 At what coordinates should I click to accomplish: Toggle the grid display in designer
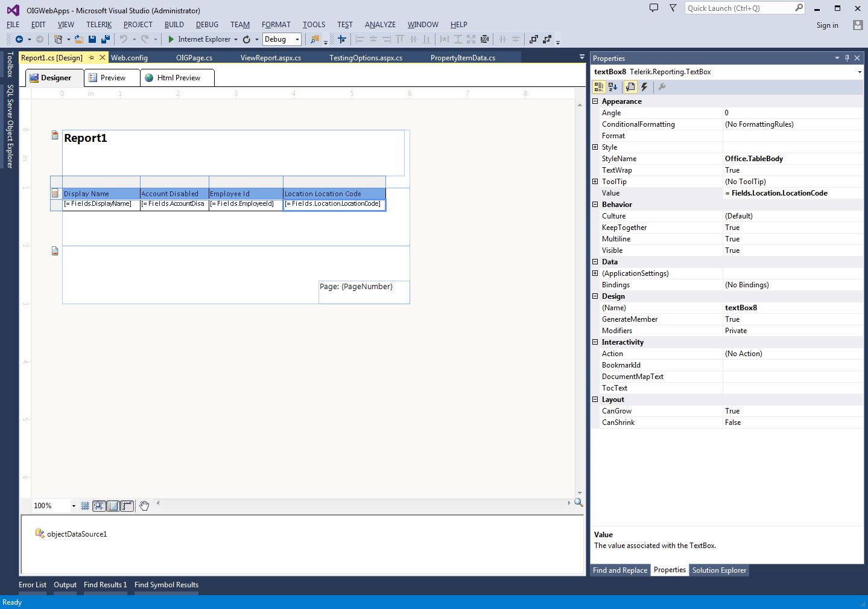click(x=85, y=506)
